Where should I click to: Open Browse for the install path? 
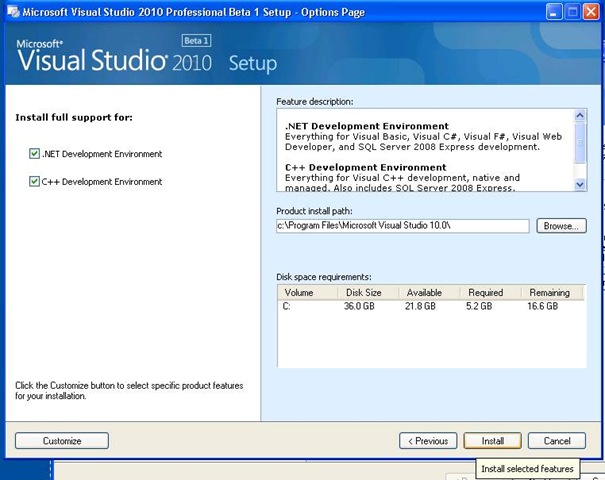[x=561, y=226]
